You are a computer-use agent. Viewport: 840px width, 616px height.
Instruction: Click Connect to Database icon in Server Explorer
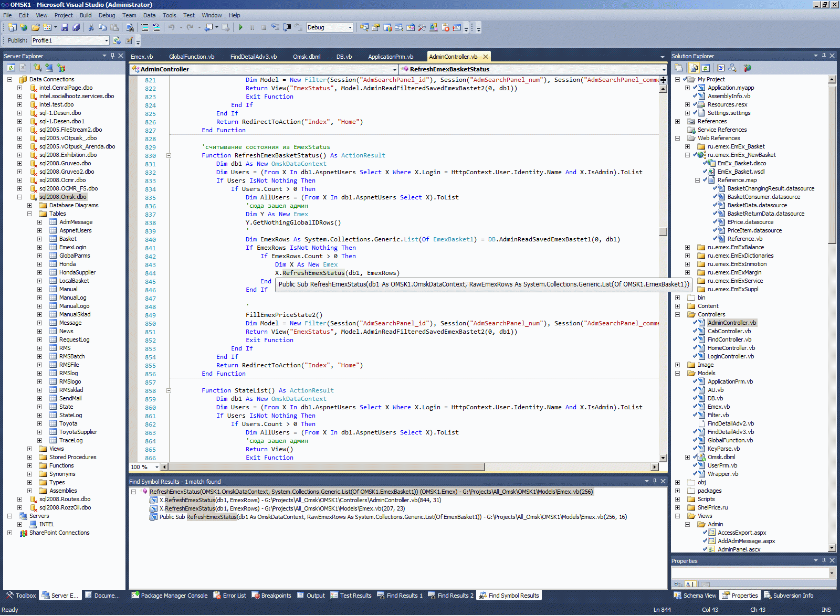pyautogui.click(x=38, y=68)
